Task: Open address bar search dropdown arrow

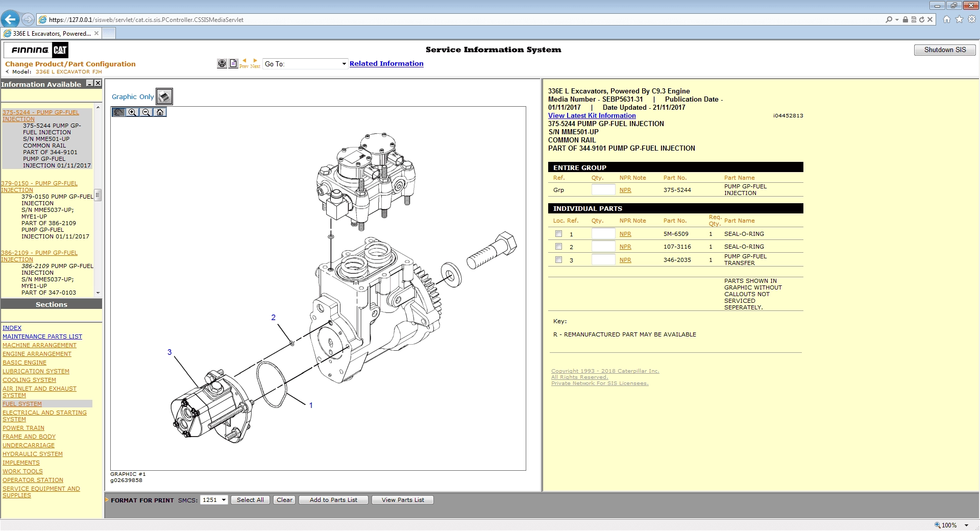Action: (897, 19)
